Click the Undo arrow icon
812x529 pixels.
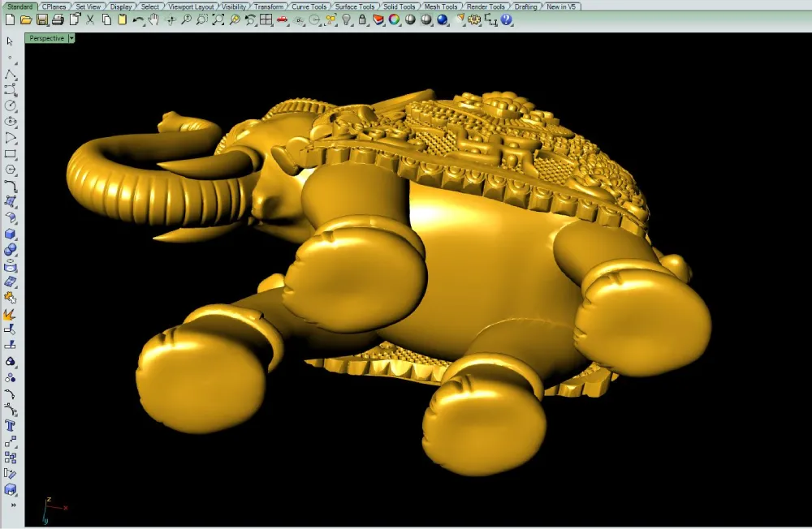pyautogui.click(x=138, y=19)
